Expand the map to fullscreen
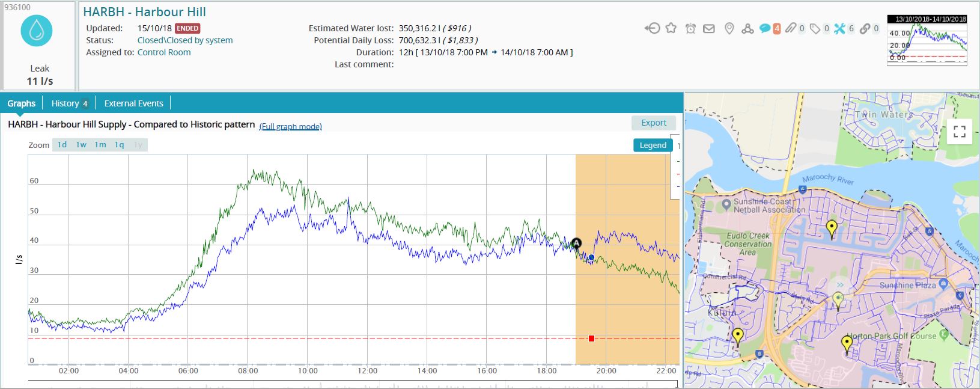This screenshot has width=980, height=389. click(959, 131)
